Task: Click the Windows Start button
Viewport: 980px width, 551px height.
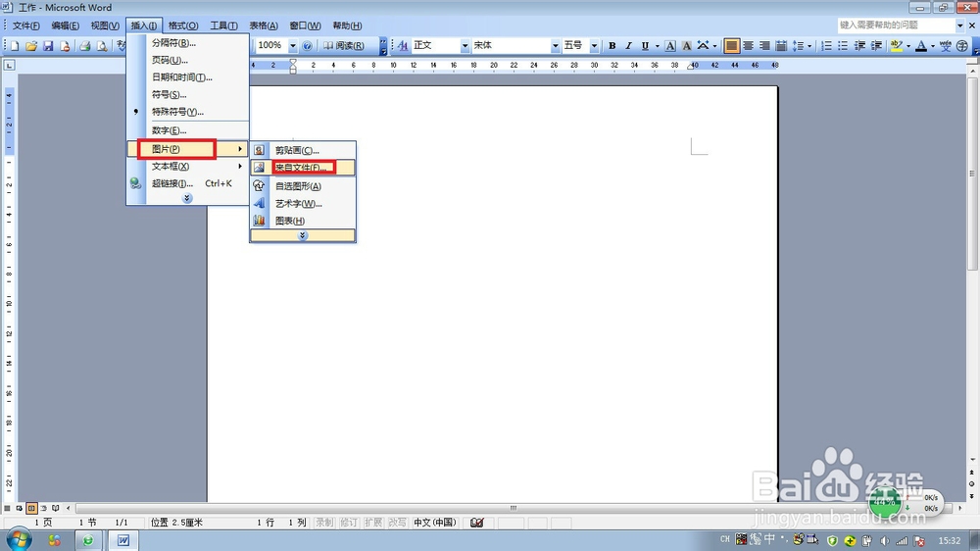Action: point(19,539)
